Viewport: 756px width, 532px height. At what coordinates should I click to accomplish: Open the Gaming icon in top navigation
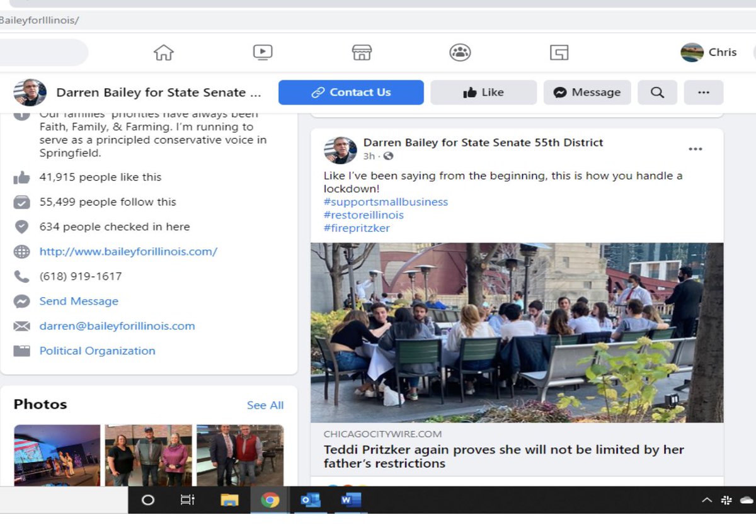pos(559,52)
